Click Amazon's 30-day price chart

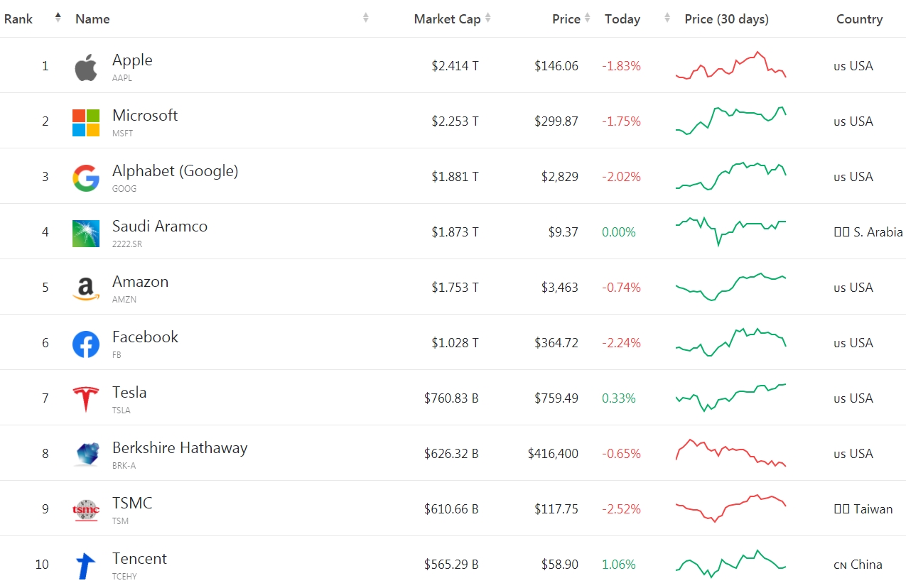(730, 287)
